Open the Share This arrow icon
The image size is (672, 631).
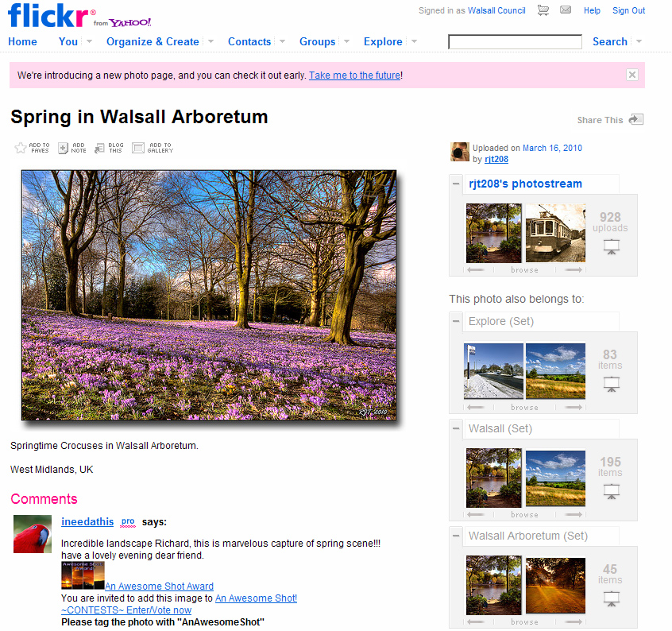tap(636, 119)
